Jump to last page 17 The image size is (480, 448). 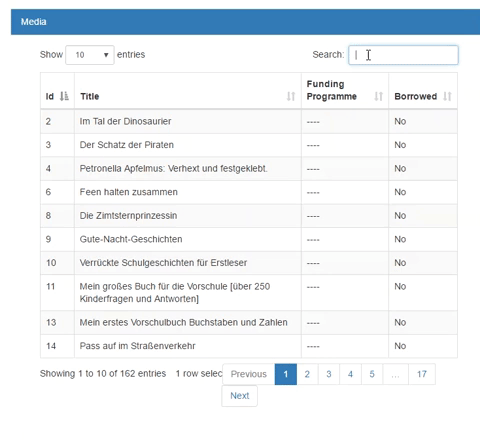point(422,374)
